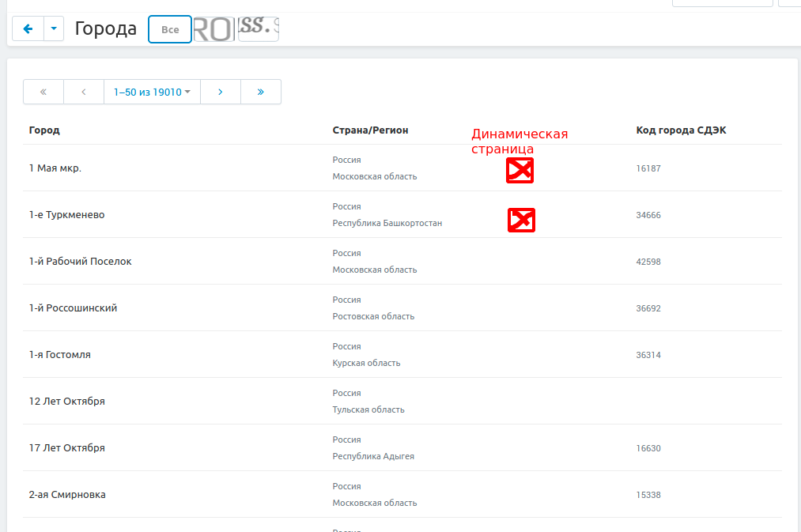Select the 'SS.' logo tab

click(259, 29)
